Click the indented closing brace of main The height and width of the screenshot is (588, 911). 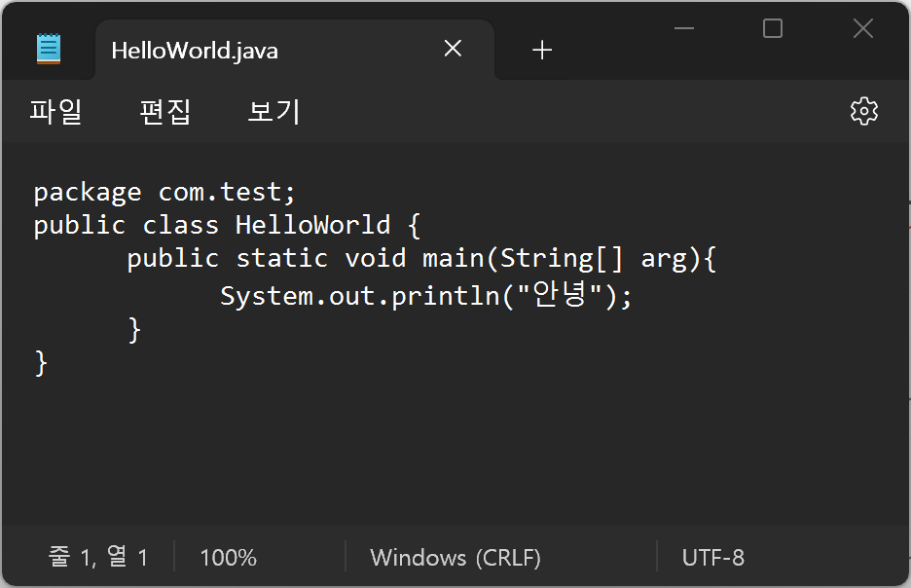click(x=134, y=330)
